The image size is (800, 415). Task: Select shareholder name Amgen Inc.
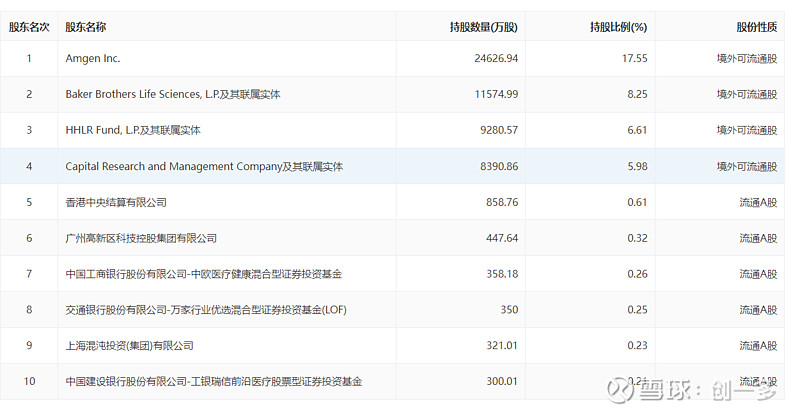pos(93,59)
